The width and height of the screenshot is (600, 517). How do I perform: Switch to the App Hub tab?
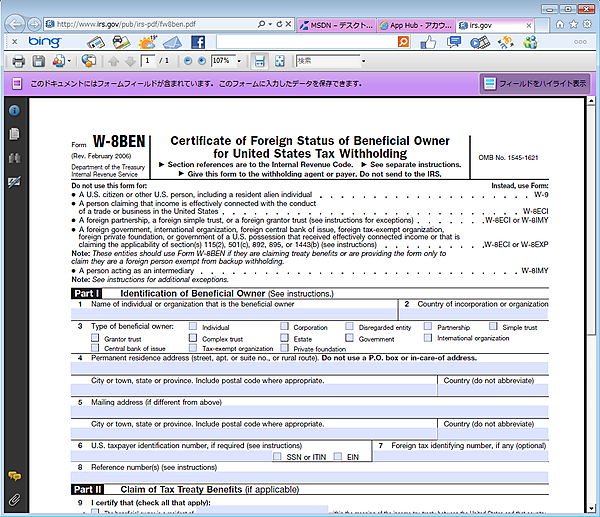coord(416,25)
